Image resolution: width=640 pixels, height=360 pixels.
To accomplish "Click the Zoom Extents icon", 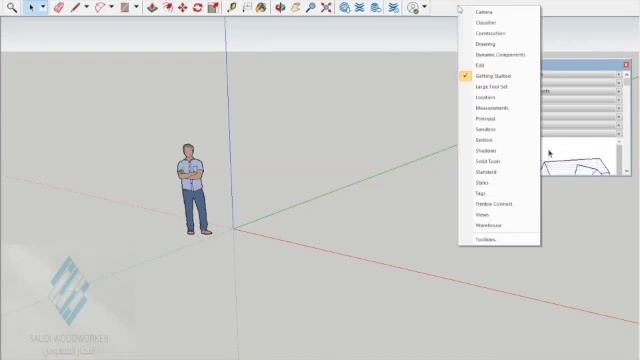I will pyautogui.click(x=326, y=7).
